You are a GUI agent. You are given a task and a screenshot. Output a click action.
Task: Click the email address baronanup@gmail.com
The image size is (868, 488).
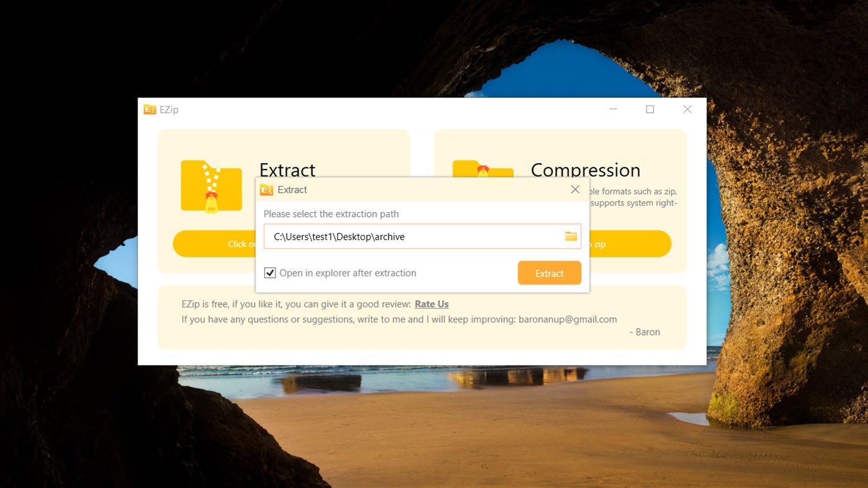click(x=568, y=319)
